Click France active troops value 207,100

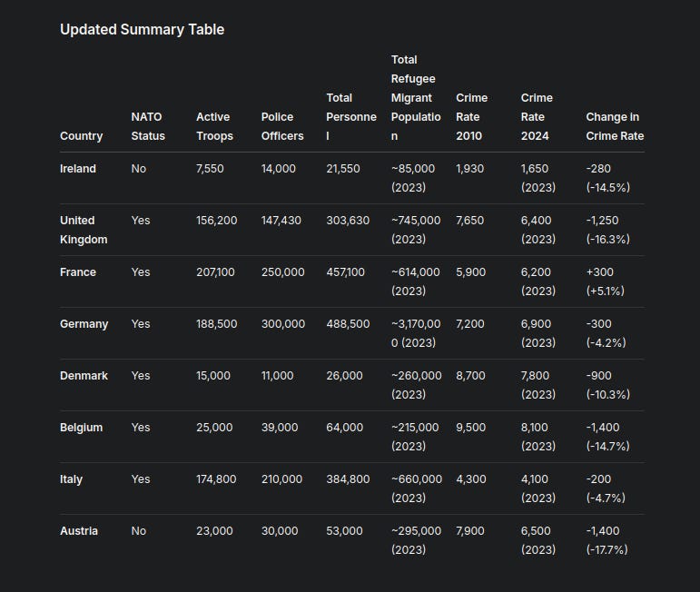(215, 272)
